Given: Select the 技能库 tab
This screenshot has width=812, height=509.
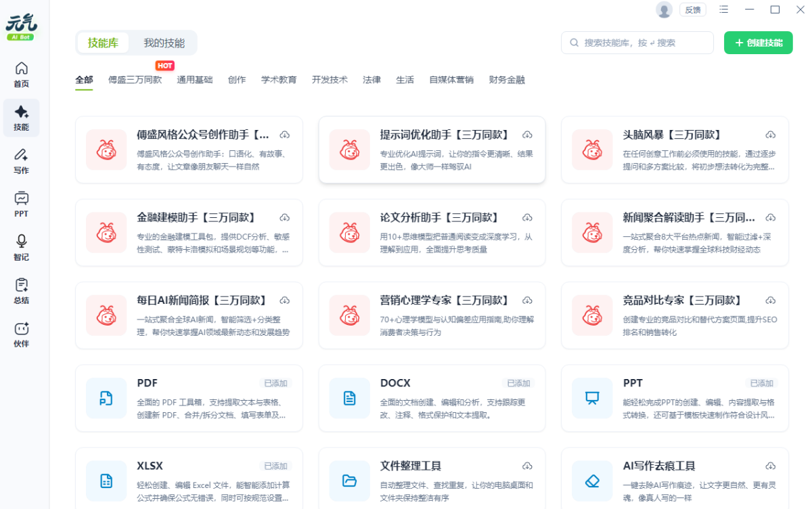Looking at the screenshot, I should coord(103,43).
